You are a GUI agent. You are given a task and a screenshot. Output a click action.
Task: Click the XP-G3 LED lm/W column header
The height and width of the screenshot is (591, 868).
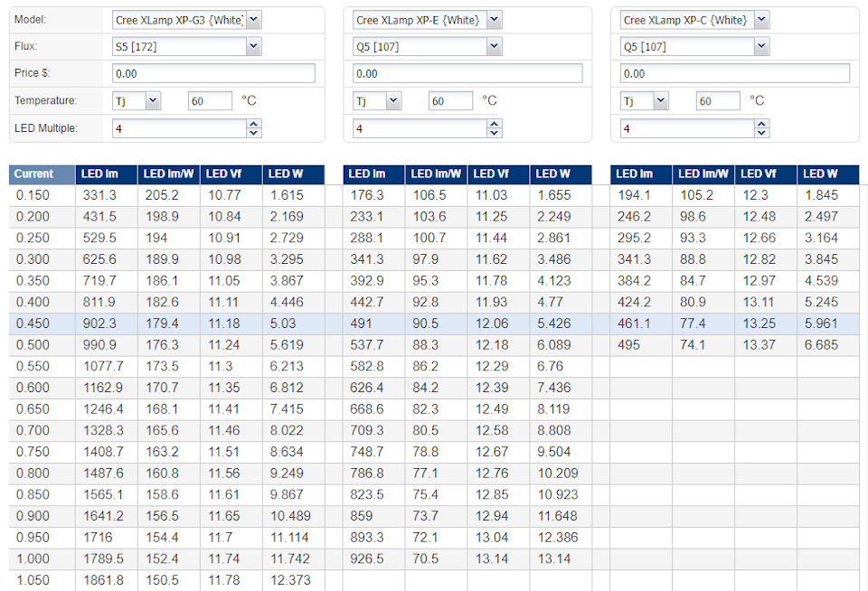[169, 174]
